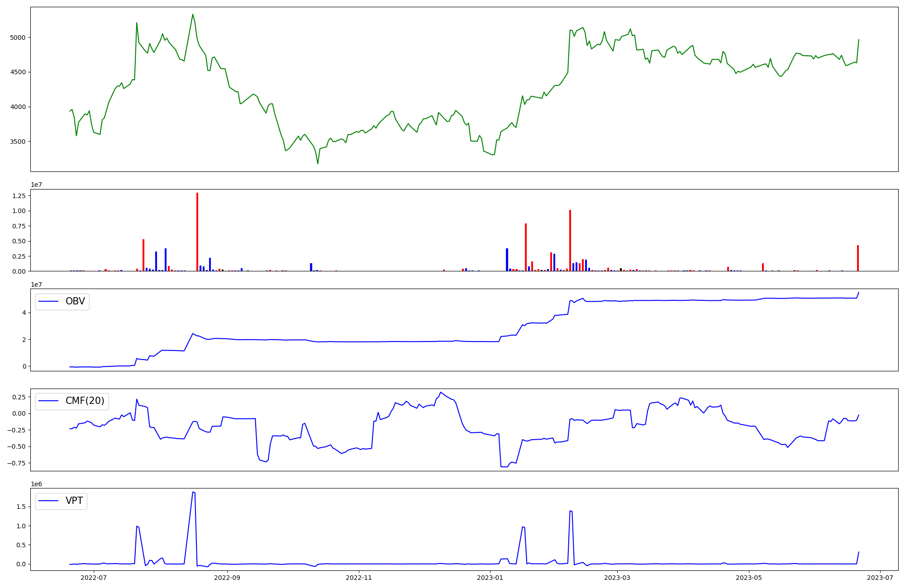Screen dimensions: 905x588
Task: Click the 2023-05 x-axis date label
Action: [749, 578]
